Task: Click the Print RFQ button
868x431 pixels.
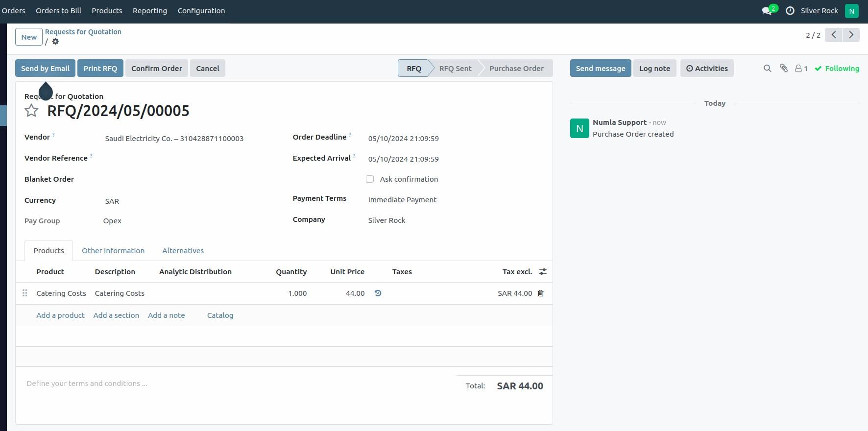Action: coord(100,69)
